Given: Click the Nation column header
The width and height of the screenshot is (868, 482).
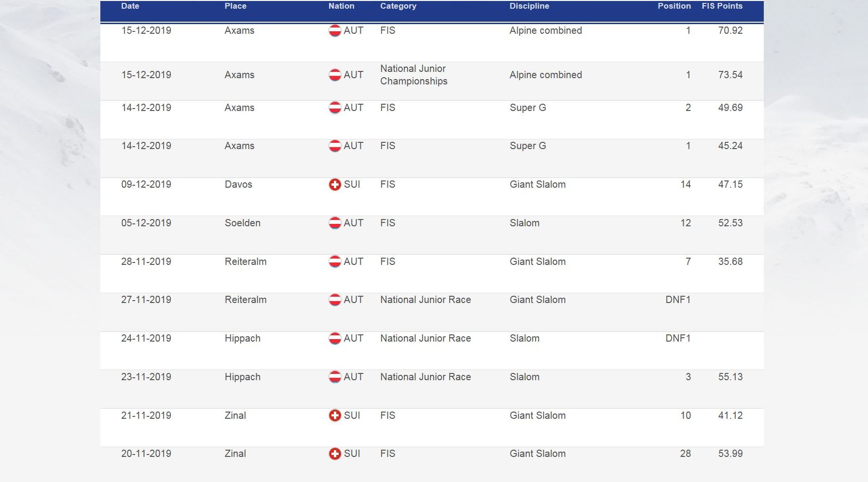Looking at the screenshot, I should point(341,6).
